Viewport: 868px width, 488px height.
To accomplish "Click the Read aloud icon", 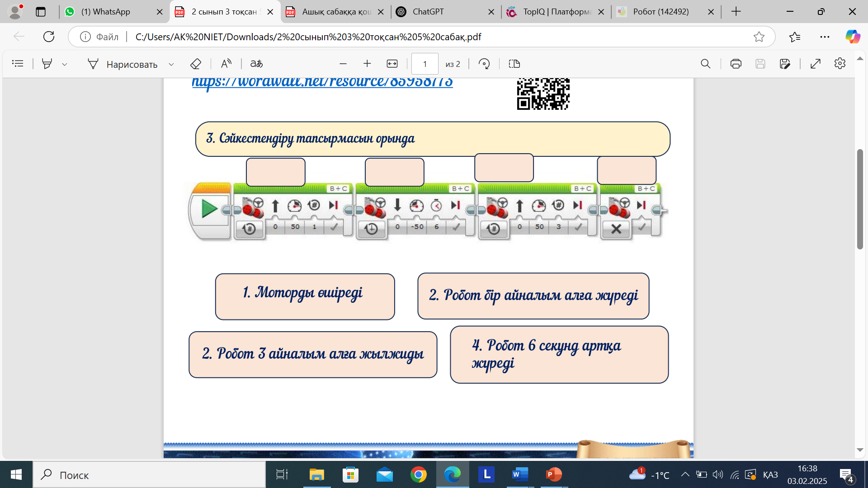I will click(226, 64).
